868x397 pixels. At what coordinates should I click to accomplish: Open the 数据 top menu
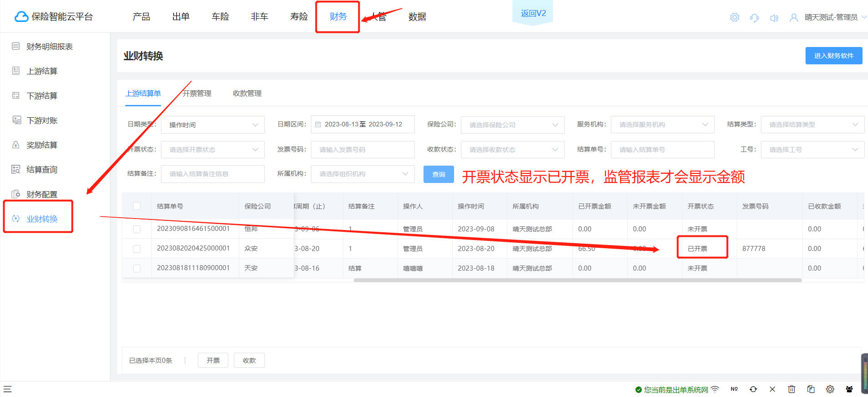click(x=417, y=16)
